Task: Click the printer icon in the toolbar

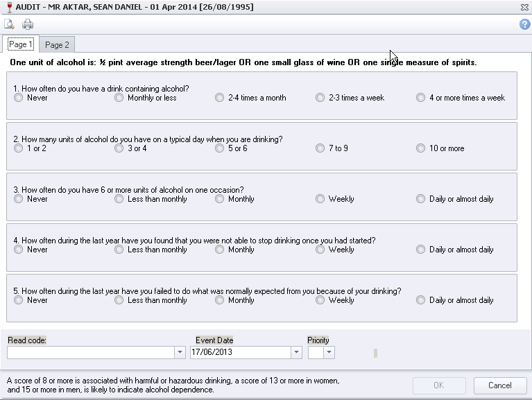Action: click(x=28, y=24)
